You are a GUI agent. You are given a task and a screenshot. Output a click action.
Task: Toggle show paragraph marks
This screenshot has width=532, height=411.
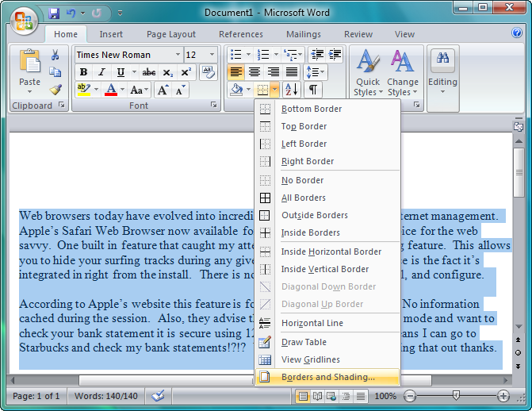point(313,90)
